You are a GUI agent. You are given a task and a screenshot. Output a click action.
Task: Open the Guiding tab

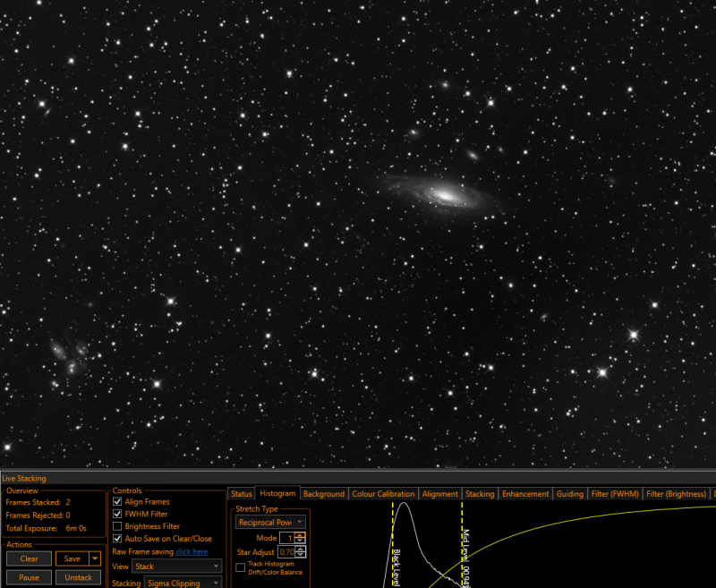(x=570, y=493)
